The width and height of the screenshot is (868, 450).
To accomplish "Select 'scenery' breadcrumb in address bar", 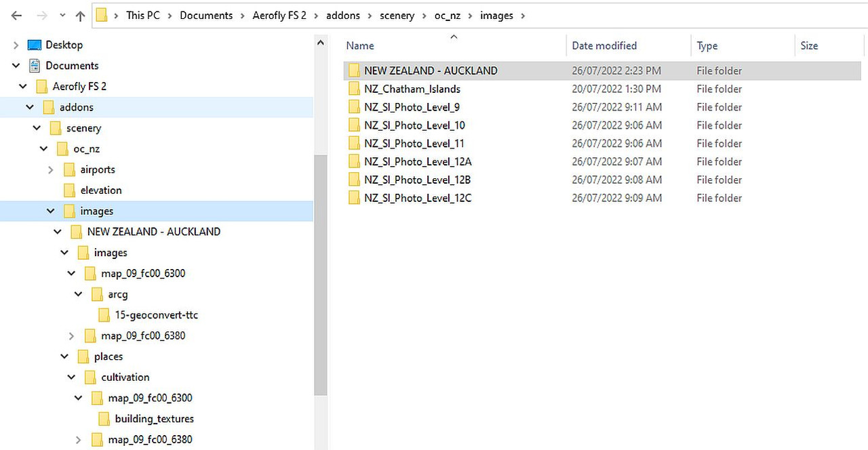I will (x=397, y=15).
